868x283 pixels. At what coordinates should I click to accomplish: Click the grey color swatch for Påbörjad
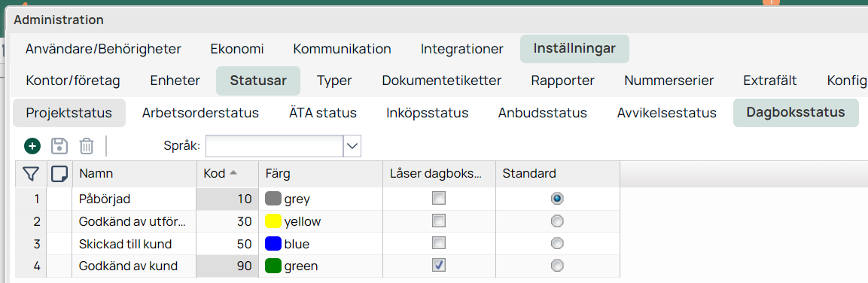273,199
